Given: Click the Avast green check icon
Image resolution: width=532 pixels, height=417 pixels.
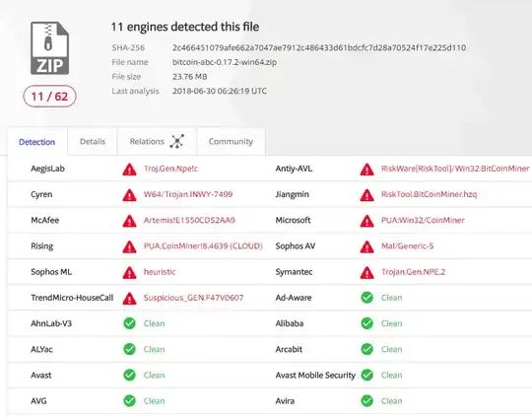Looking at the screenshot, I should click(x=129, y=375).
